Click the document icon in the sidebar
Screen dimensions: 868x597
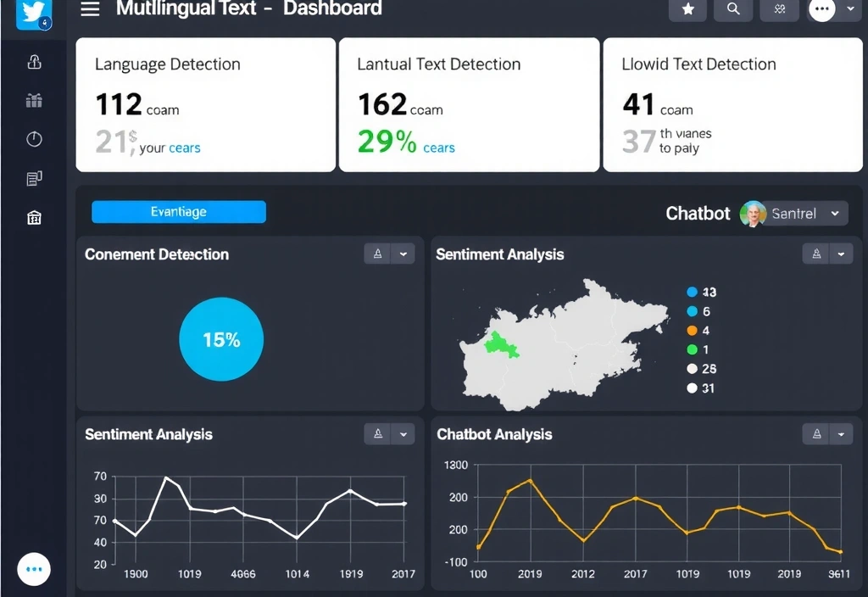34,177
